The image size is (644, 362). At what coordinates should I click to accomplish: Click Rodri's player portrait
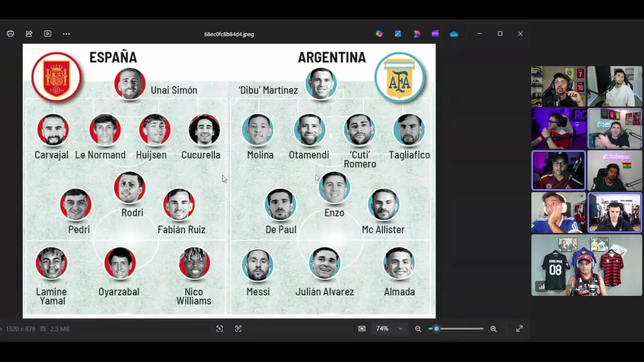pyautogui.click(x=130, y=188)
